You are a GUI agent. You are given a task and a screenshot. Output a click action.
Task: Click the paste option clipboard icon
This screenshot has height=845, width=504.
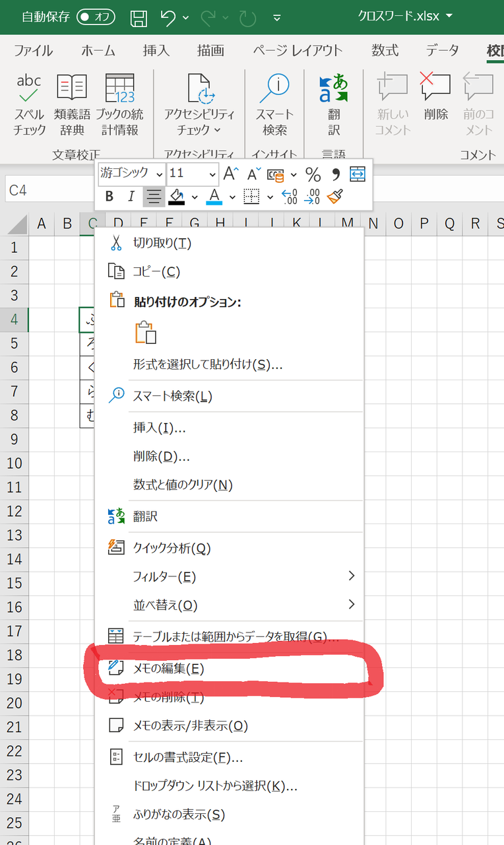tap(146, 332)
